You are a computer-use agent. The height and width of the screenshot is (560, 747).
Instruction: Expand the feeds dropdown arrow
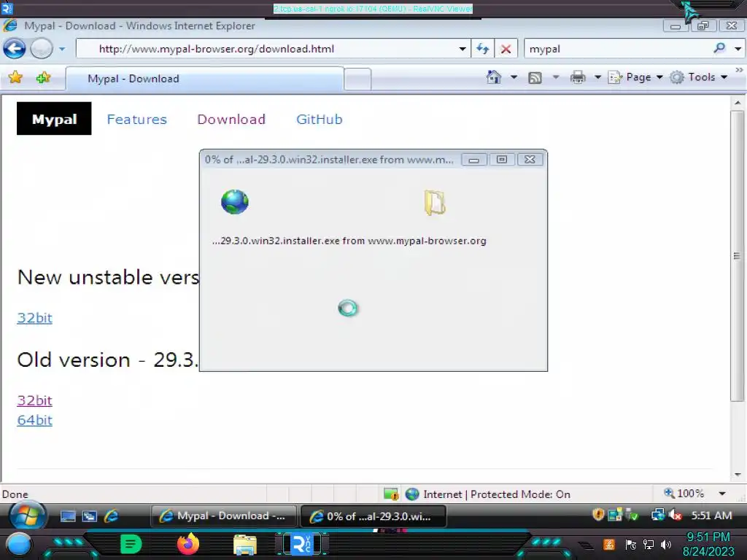pos(555,77)
